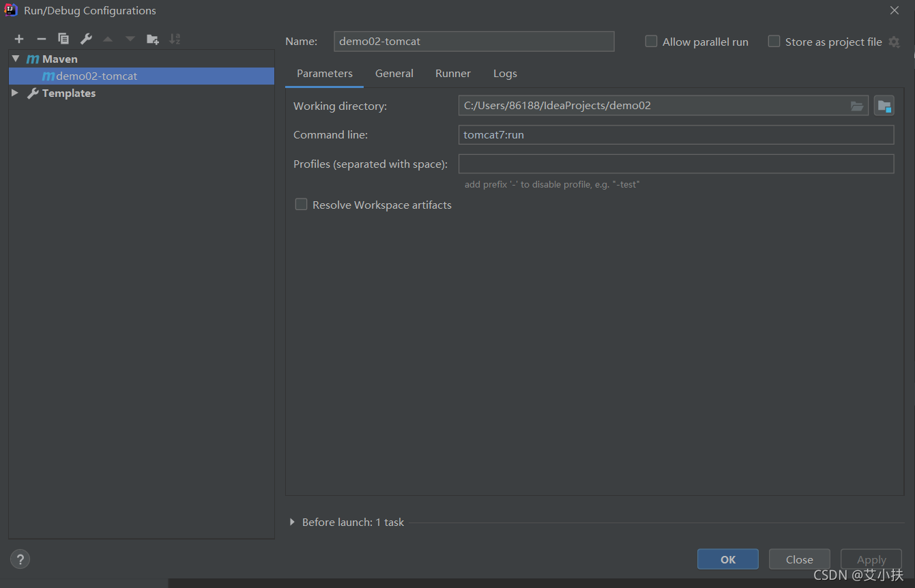Remove the selected configuration with minus icon

[41, 39]
